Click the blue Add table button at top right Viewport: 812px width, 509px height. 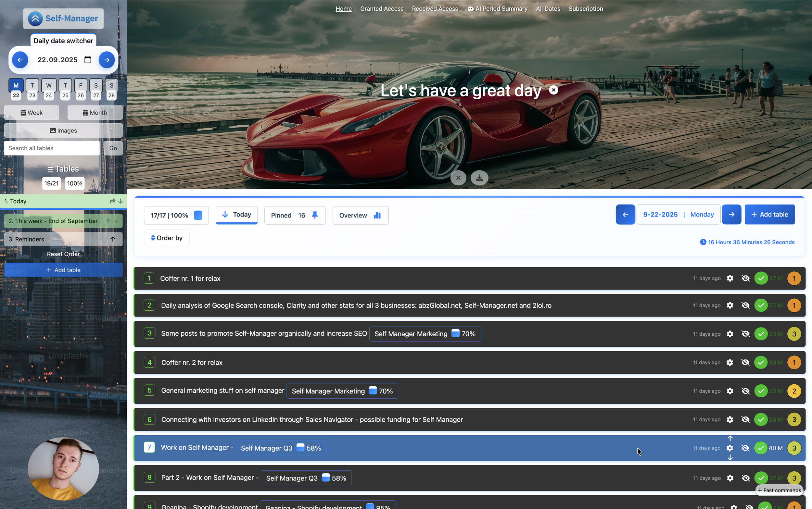pyautogui.click(x=769, y=215)
